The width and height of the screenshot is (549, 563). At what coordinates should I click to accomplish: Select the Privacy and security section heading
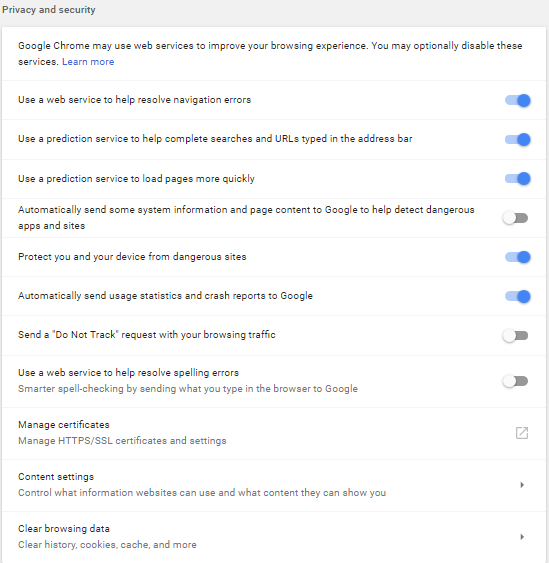48,10
